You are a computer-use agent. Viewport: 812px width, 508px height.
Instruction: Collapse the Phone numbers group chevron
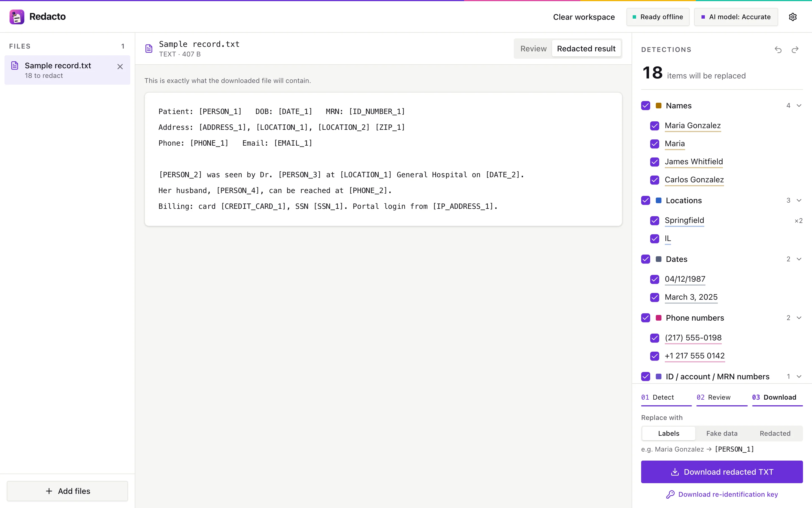tap(799, 318)
